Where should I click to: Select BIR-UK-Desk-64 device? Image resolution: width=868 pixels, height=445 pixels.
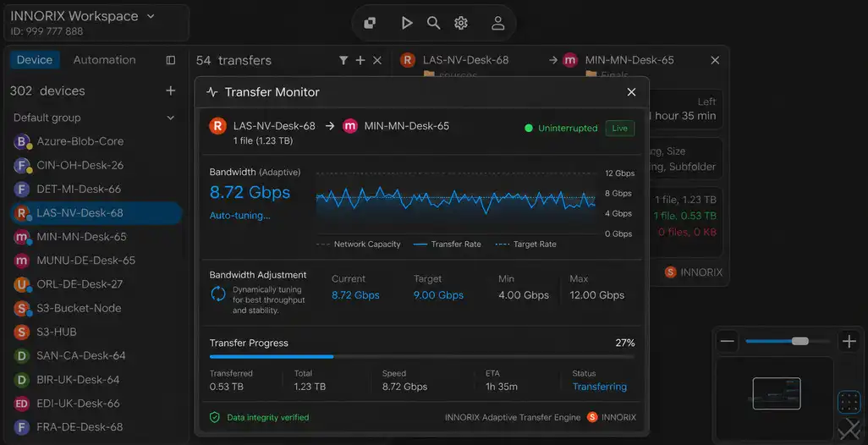(96, 379)
